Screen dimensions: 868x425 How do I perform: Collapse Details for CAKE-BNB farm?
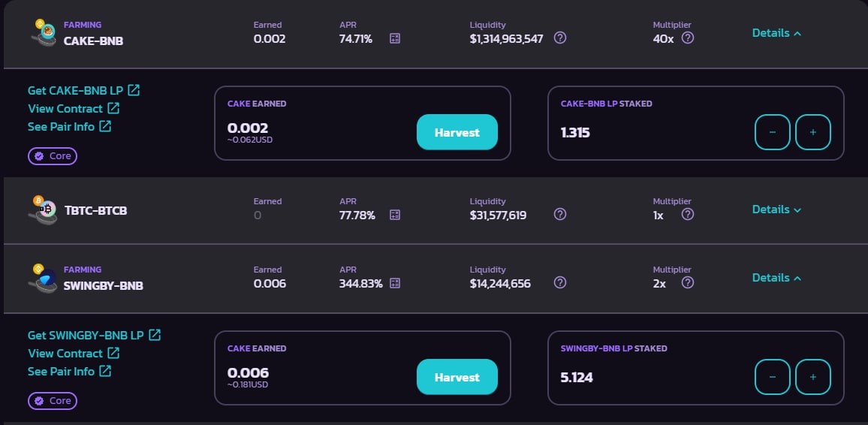pyautogui.click(x=776, y=33)
